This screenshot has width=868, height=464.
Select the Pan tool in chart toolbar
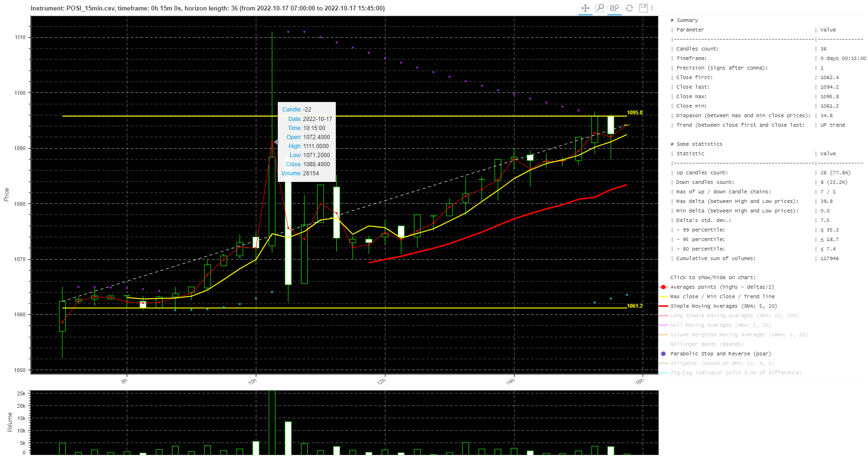[585, 8]
